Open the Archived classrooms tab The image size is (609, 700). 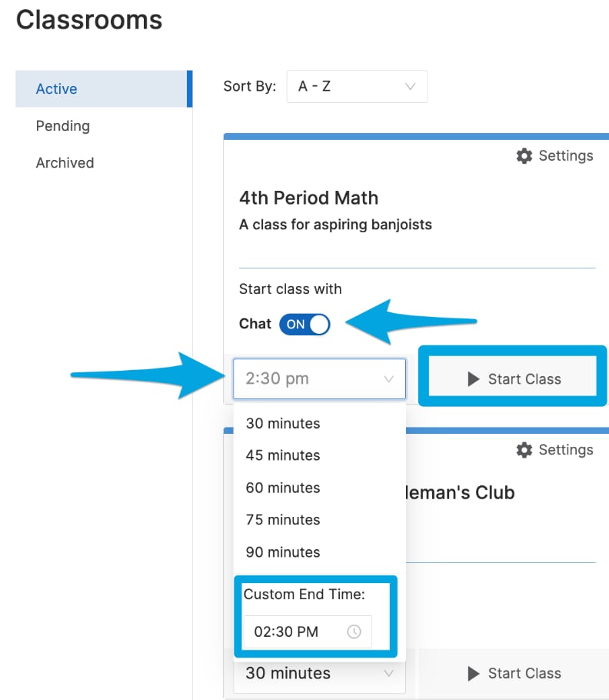click(65, 163)
